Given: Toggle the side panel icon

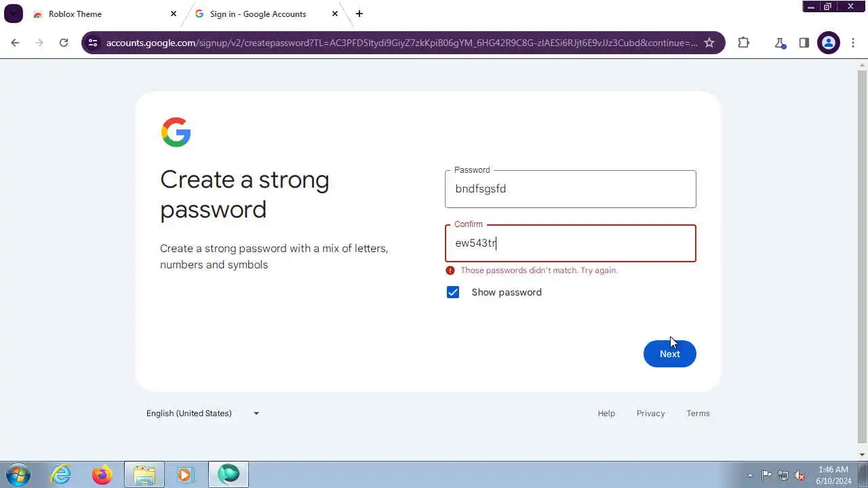Looking at the screenshot, I should (x=804, y=43).
